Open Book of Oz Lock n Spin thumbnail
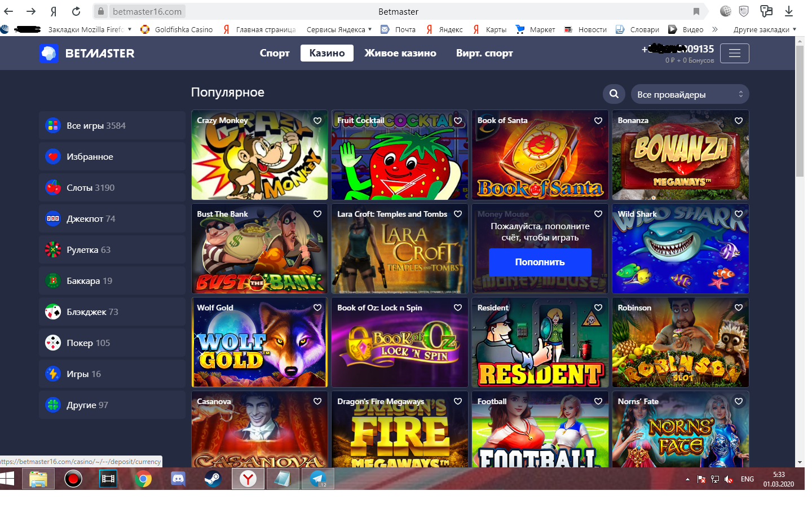Screen dimensions: 812x508 click(400, 342)
